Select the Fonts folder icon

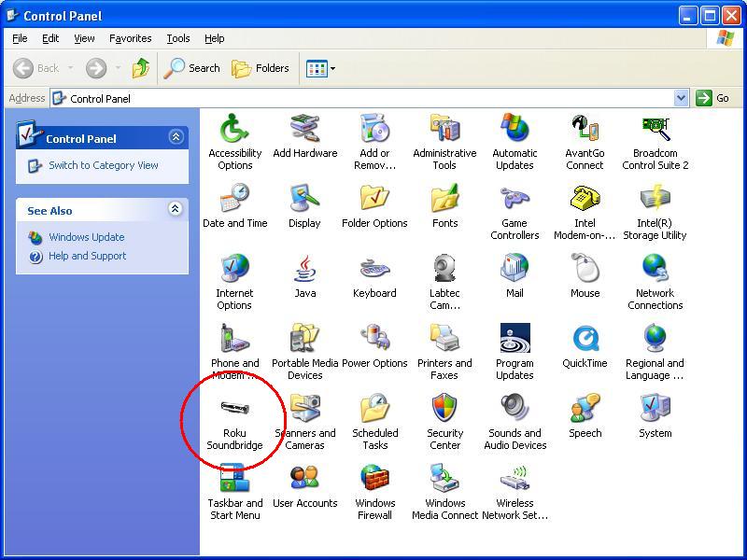pyautogui.click(x=444, y=198)
